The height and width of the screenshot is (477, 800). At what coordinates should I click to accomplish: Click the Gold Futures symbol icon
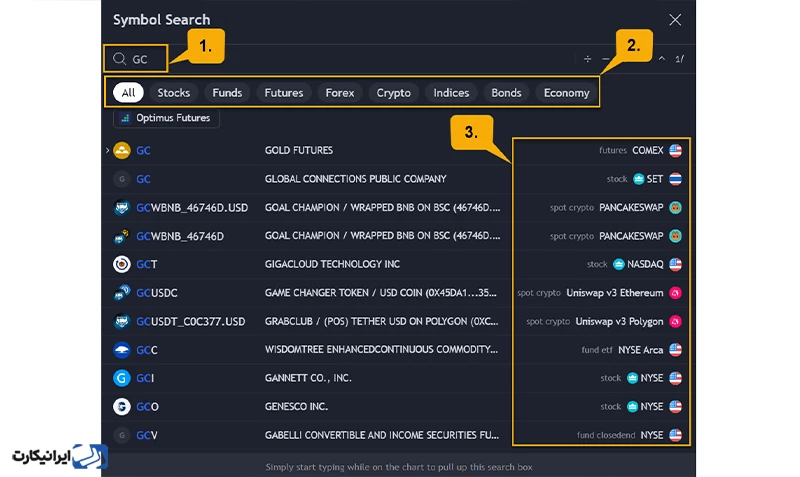click(121, 150)
